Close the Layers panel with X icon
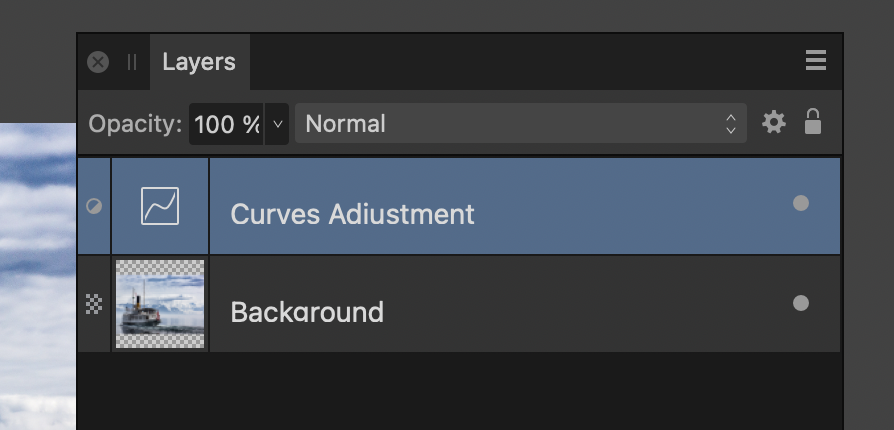Image resolution: width=894 pixels, height=430 pixels. pos(98,62)
